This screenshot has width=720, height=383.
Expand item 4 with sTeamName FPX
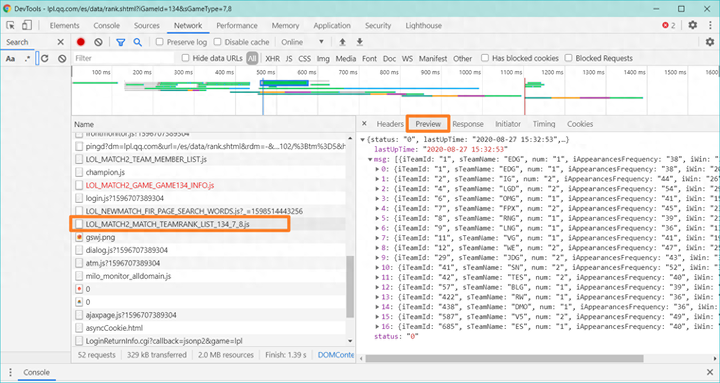(378, 208)
